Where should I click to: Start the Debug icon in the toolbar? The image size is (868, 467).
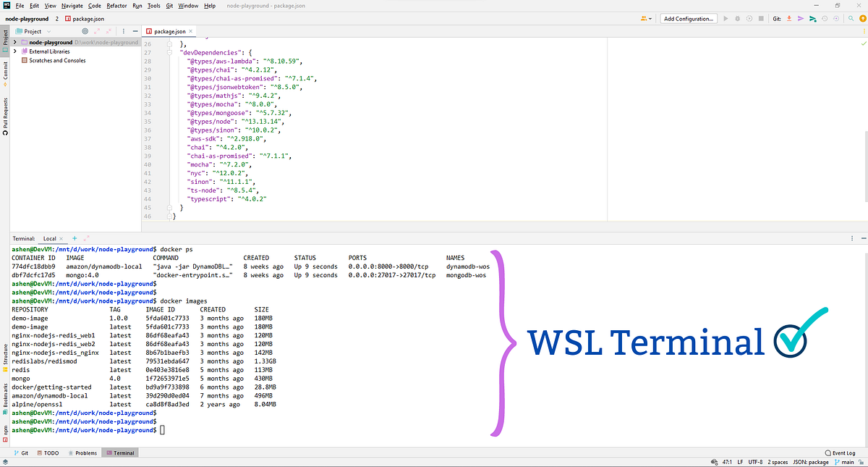pyautogui.click(x=738, y=19)
